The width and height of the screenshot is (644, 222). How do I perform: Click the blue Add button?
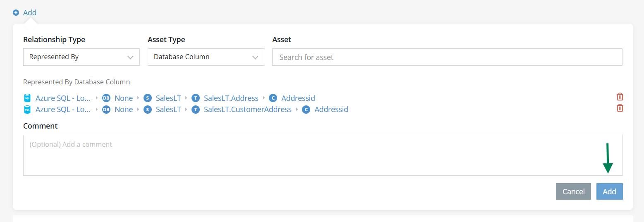[610, 191]
